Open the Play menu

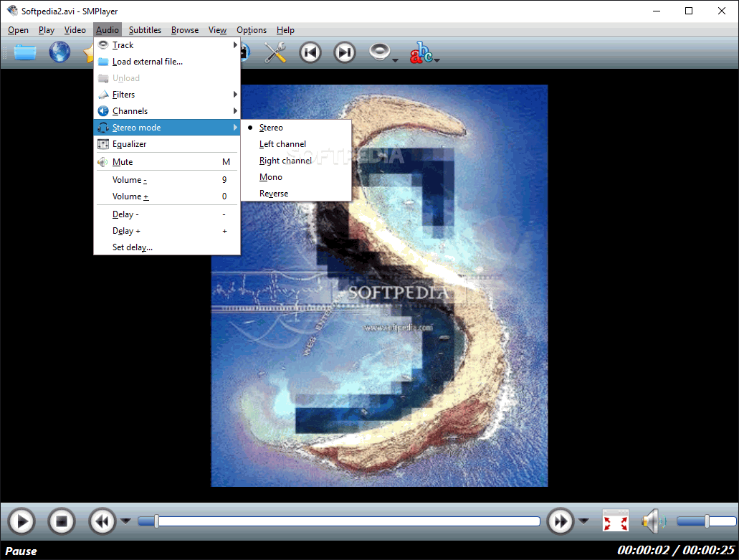point(46,30)
